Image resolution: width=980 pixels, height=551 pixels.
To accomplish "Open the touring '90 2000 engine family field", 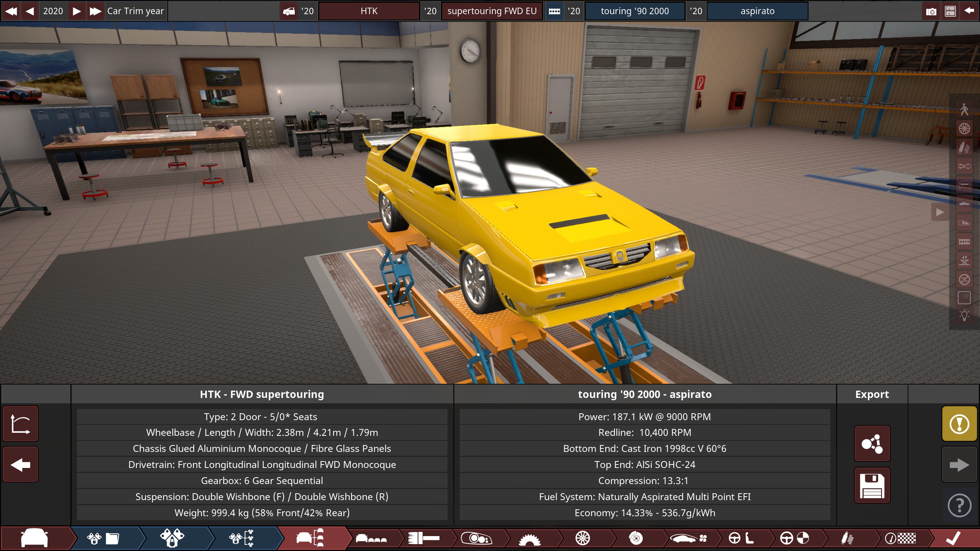I will point(635,11).
